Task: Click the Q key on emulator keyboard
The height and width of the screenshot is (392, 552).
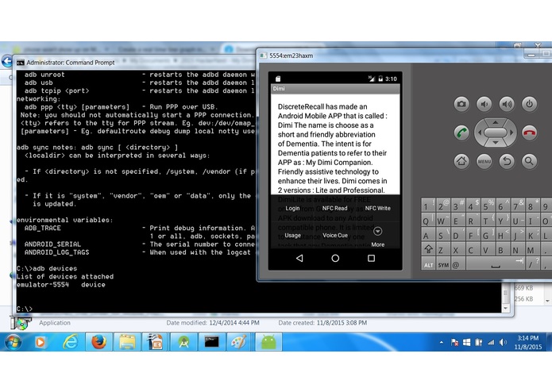Action: (x=428, y=221)
